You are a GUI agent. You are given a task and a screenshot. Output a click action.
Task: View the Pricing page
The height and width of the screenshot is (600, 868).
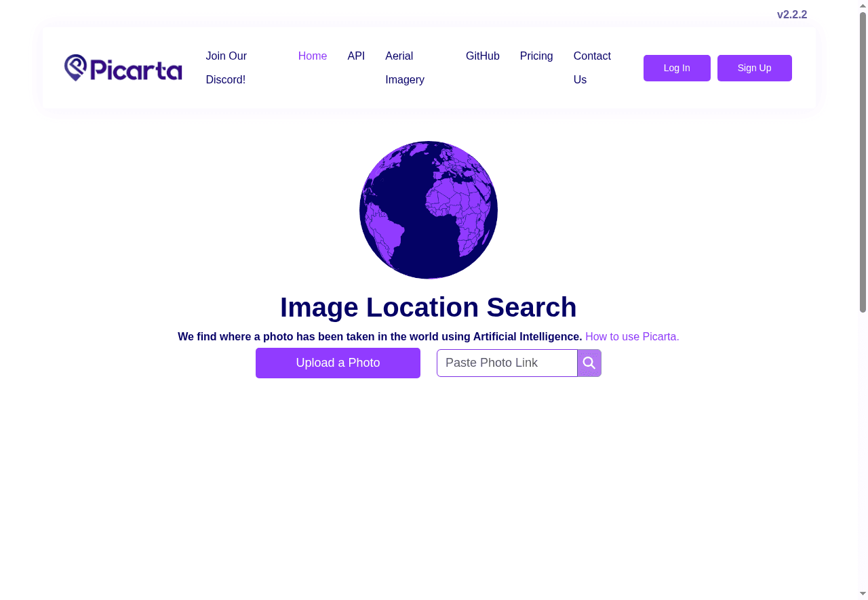pyautogui.click(x=536, y=56)
